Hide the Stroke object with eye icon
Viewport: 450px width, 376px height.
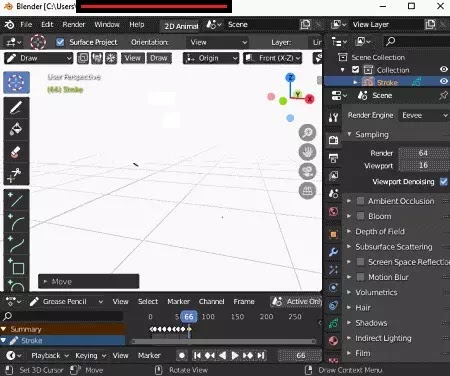pyautogui.click(x=444, y=81)
